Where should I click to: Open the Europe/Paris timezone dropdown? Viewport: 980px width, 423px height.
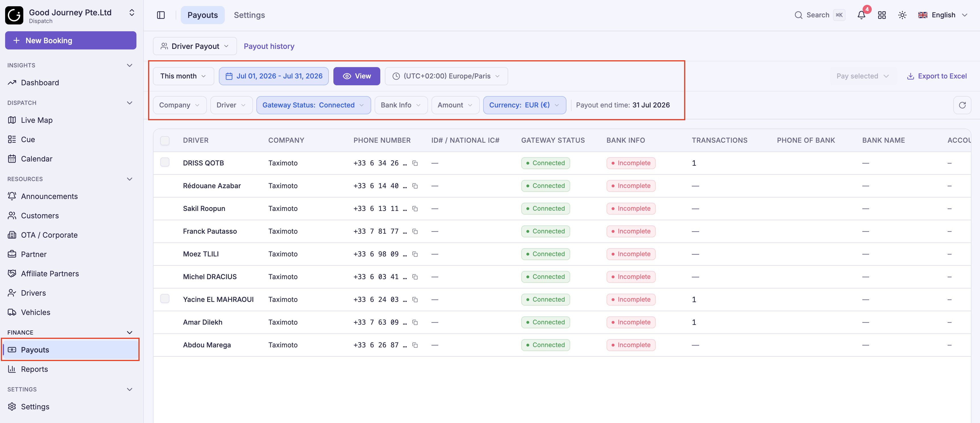[446, 76]
